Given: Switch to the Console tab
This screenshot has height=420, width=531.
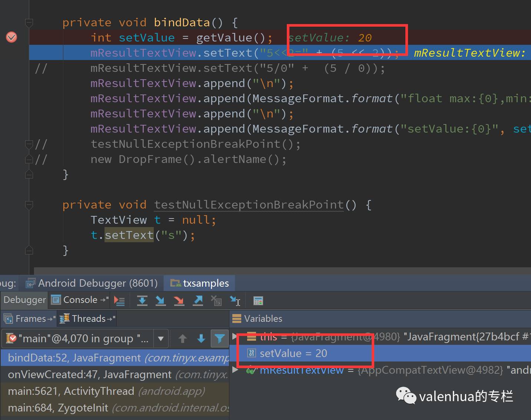Looking at the screenshot, I should tap(80, 300).
